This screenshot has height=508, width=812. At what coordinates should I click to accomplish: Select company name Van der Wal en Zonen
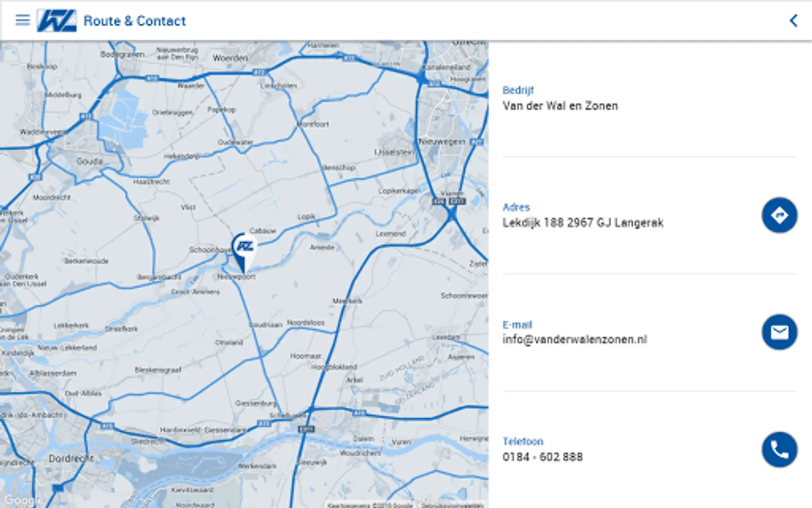click(x=560, y=106)
